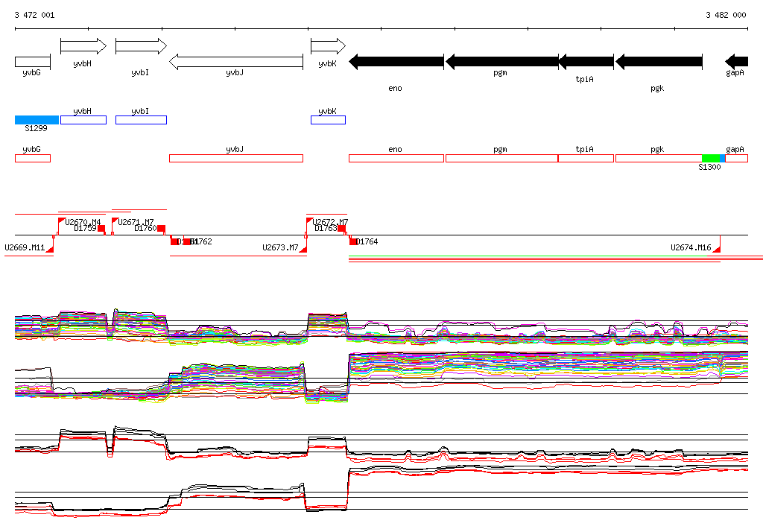Select the blue-outlined yvbK box

[x=328, y=120]
